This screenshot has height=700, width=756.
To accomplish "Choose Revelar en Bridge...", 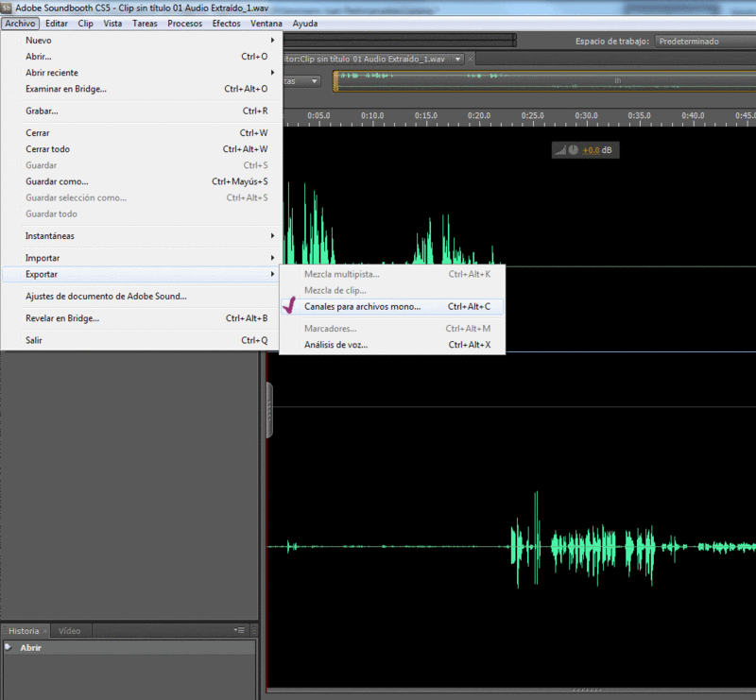I will 141,318.
